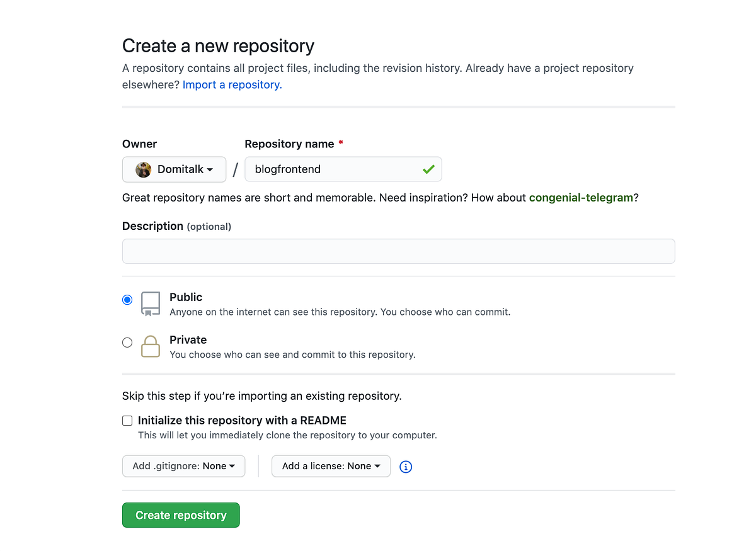
Task: Click the congenial-telegram name suggestion
Action: (x=581, y=197)
